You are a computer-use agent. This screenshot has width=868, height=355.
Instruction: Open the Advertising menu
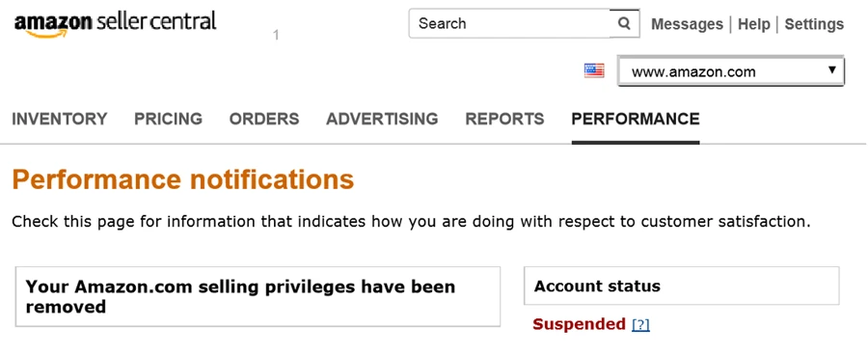tap(382, 119)
